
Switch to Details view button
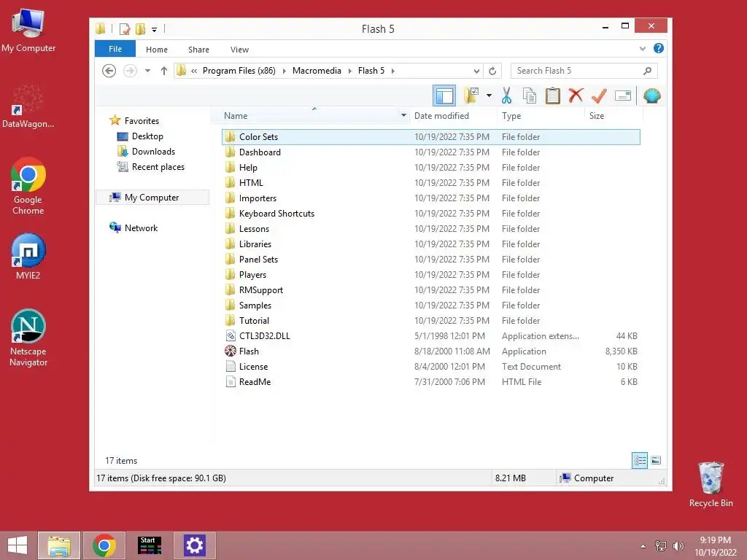coord(639,460)
